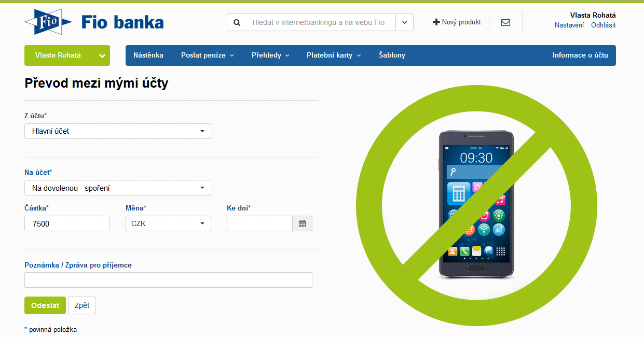The width and height of the screenshot is (644, 337).
Task: Focus the Částka amount field
Action: tap(67, 223)
